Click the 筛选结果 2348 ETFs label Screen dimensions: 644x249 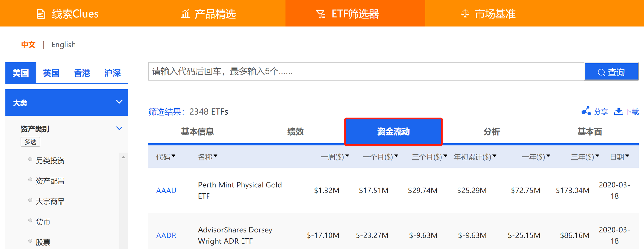click(x=188, y=111)
